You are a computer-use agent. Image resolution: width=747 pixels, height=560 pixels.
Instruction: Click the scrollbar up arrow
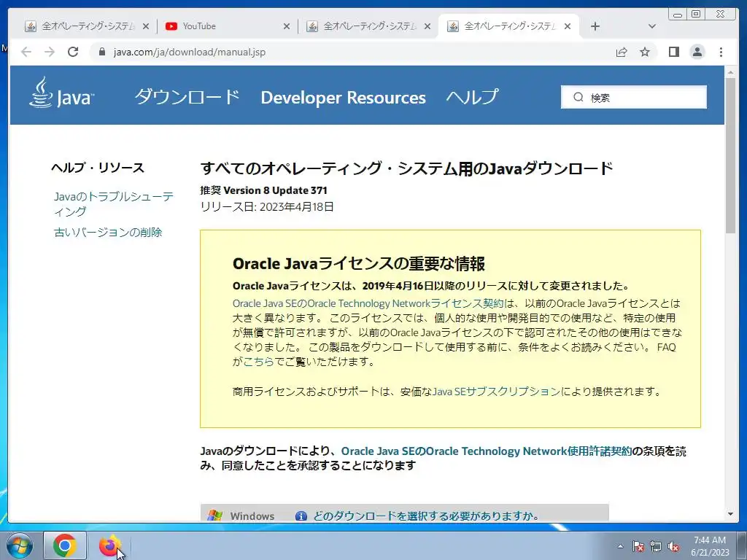[x=730, y=72]
